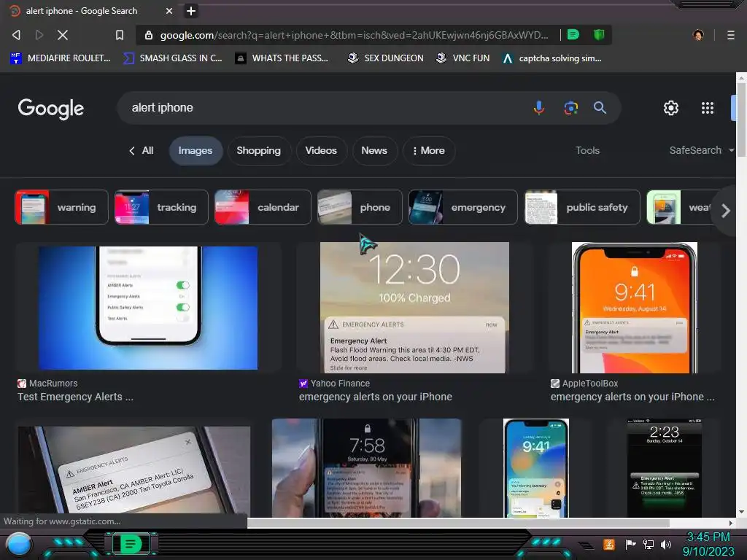Screen dimensions: 747x560
Task: Open the blue iPhone 9:41 notification image
Action: [536, 468]
